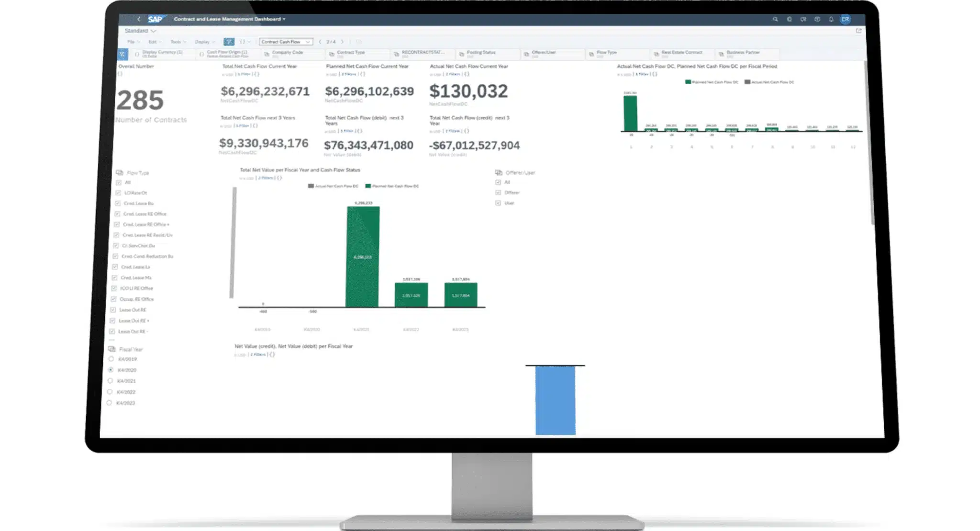
Task: Click the 285 Number of Contracts value
Action: 140,100
